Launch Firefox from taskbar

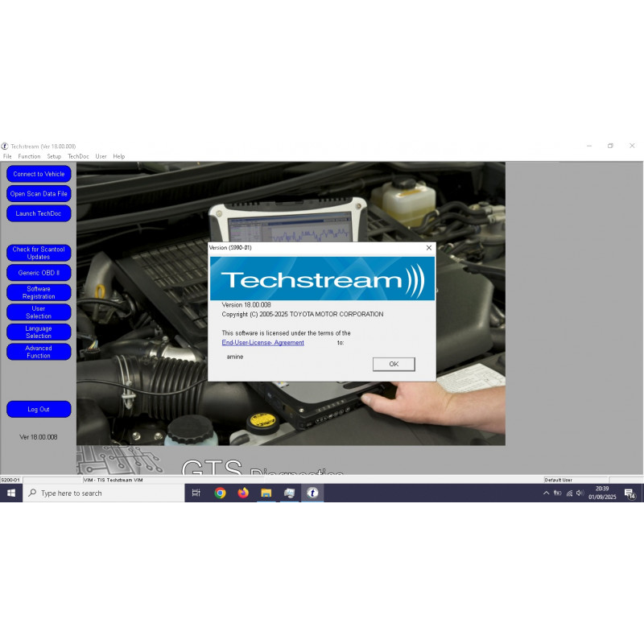pyautogui.click(x=243, y=493)
